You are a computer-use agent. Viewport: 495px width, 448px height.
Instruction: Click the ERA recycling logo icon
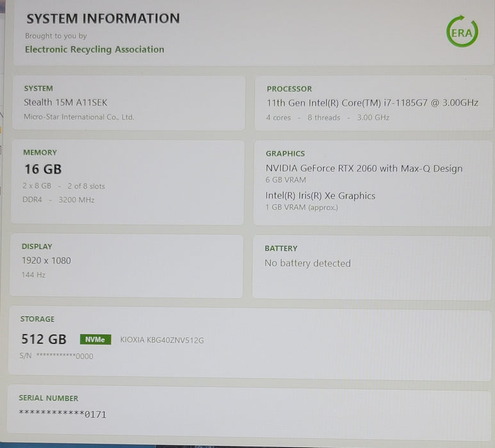462,31
